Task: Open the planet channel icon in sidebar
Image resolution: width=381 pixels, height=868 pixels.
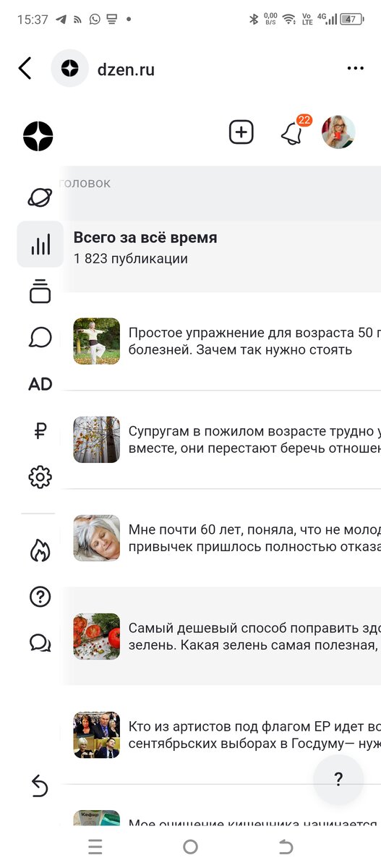Action: pyautogui.click(x=40, y=197)
